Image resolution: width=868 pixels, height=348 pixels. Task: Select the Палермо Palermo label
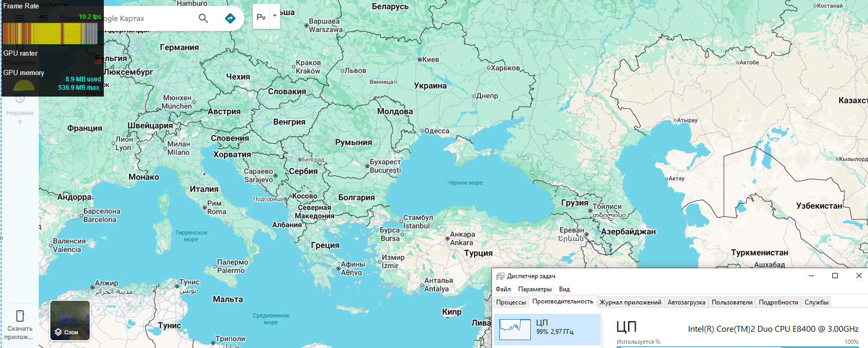(x=232, y=266)
